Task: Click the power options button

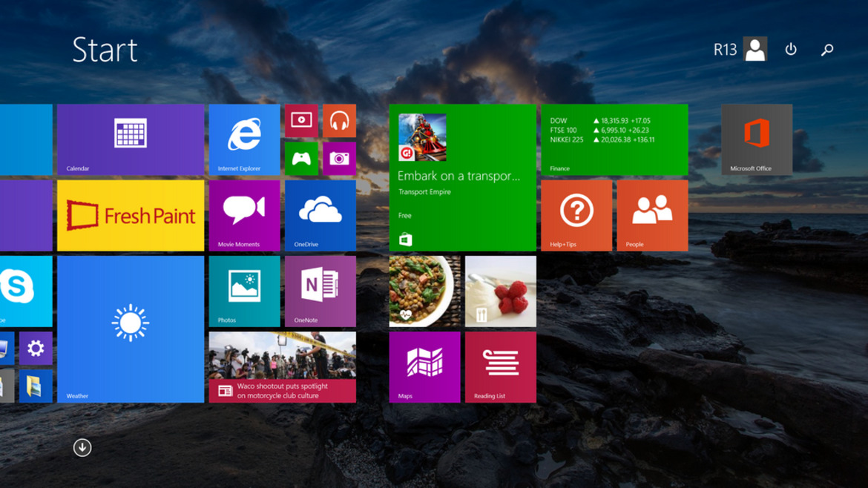Action: coord(791,49)
